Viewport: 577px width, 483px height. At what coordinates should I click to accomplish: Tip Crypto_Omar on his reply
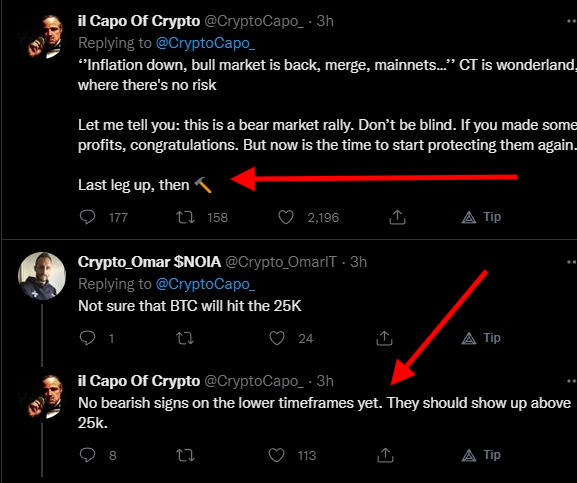pyautogui.click(x=481, y=338)
